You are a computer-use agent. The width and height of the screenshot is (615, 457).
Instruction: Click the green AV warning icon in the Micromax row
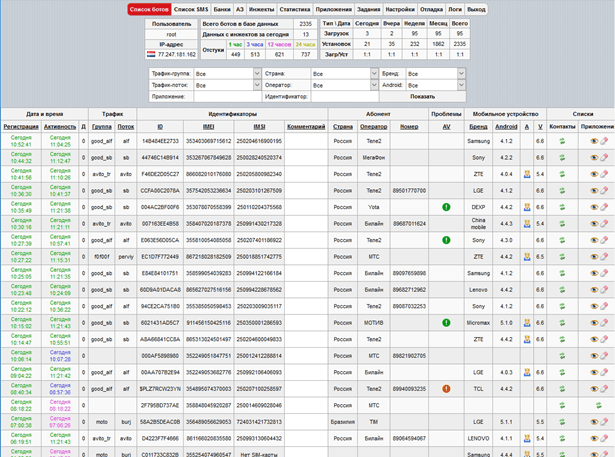446,322
